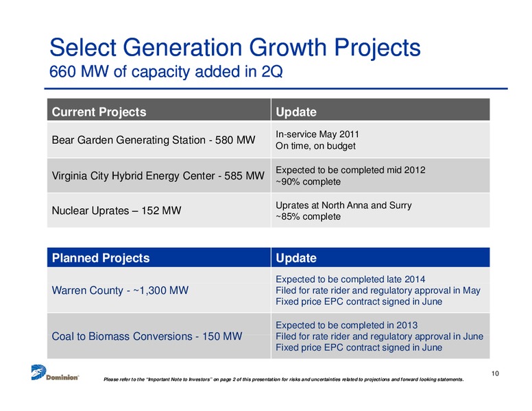Viewport: 532px width, 411px height.
Task: Click the "~90% complete" text
Action: (308, 182)
